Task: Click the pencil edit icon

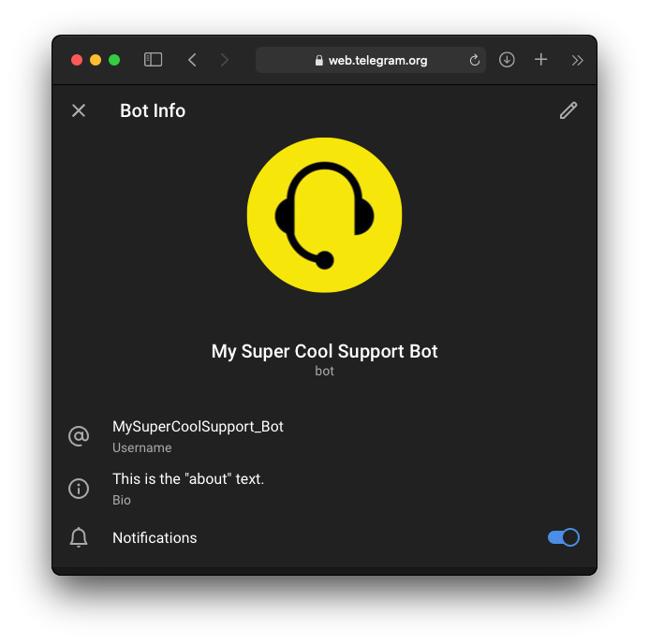Action: [x=568, y=110]
